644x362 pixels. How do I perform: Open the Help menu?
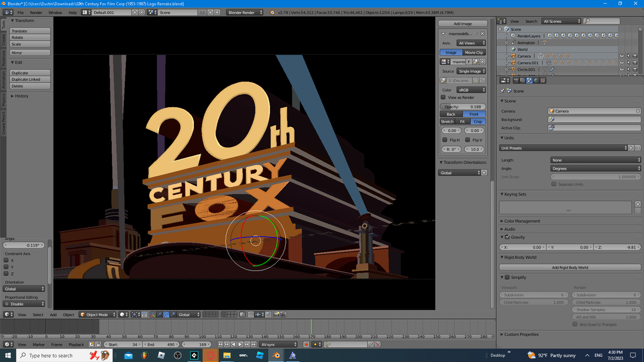pos(73,12)
